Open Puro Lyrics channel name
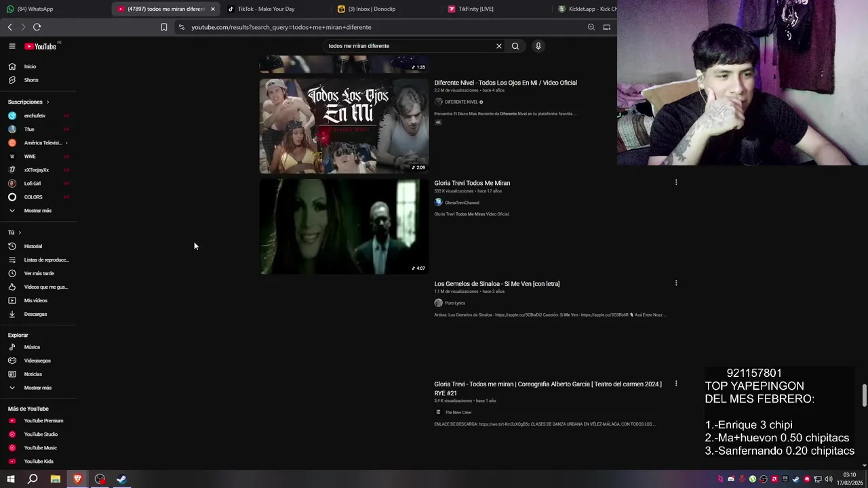 (x=455, y=303)
